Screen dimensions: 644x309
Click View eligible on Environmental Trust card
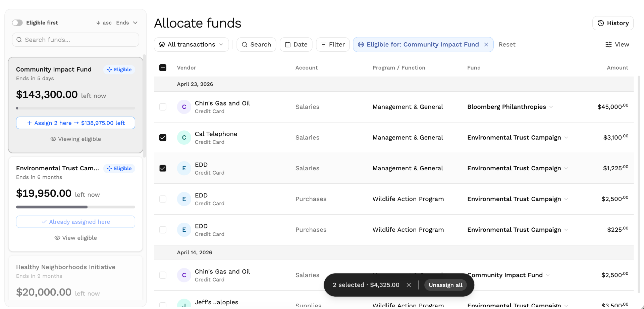(75, 238)
